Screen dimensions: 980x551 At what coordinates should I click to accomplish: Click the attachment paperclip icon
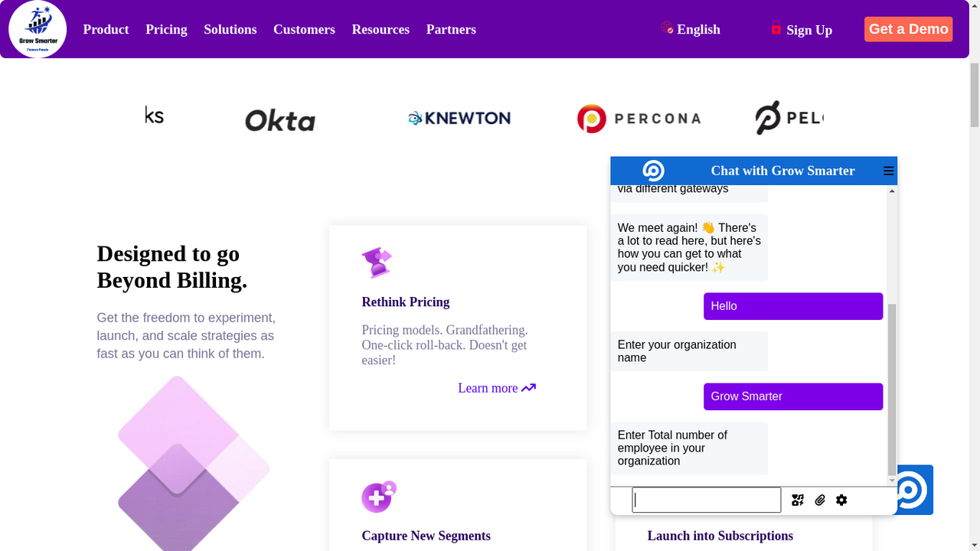coord(820,500)
